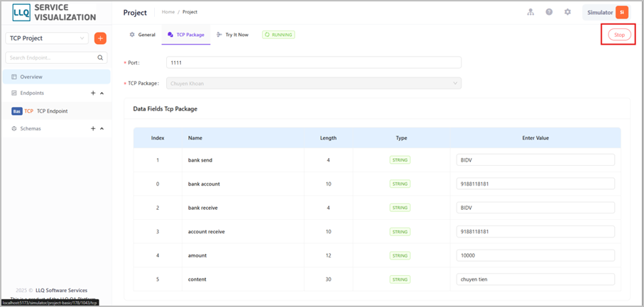Viewport: 644px width, 307px height.
Task: Click the Stop button
Action: 619,35
